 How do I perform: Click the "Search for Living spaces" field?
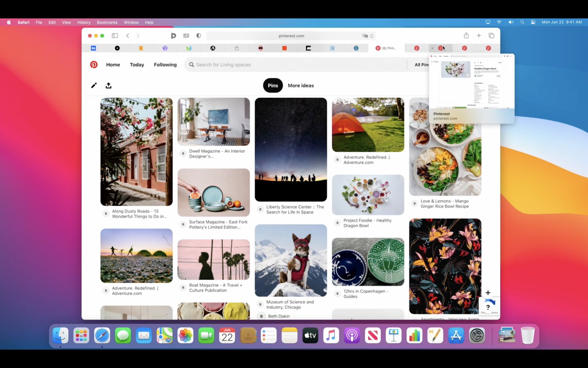pos(295,64)
